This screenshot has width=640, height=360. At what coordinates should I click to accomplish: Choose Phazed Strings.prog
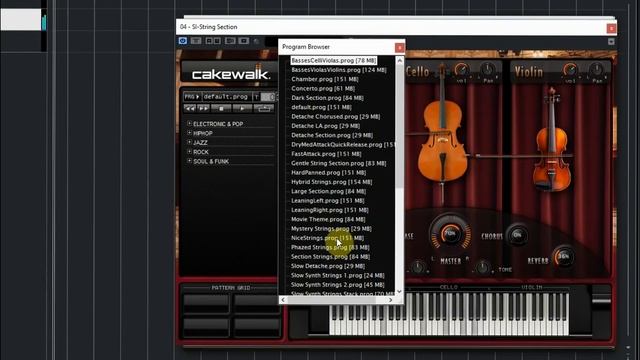(x=330, y=247)
